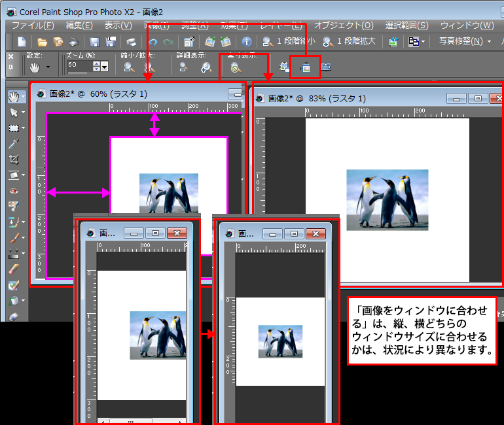The height and width of the screenshot is (425, 504).
Task: Click the 1 段階拡大 zoom in button
Action: tap(349, 41)
